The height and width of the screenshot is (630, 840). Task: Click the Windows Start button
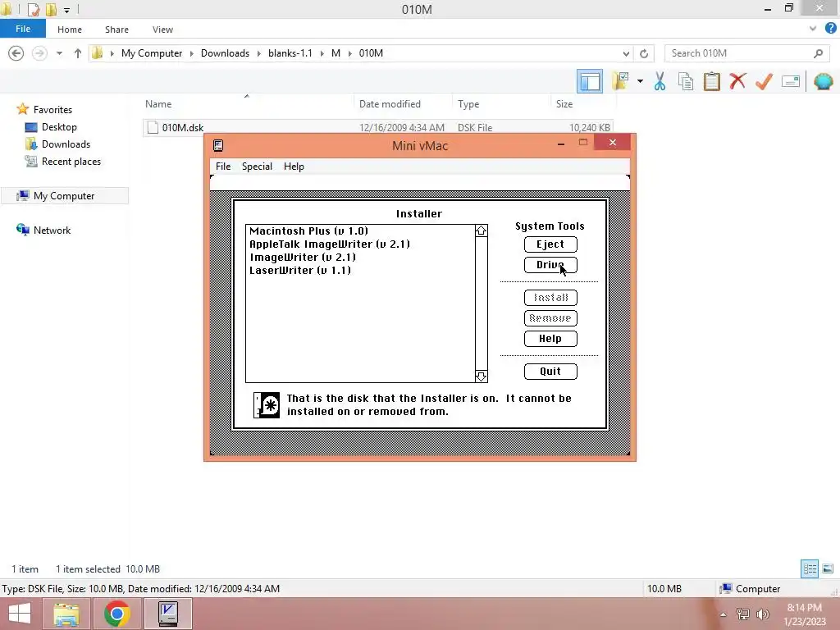coord(20,614)
